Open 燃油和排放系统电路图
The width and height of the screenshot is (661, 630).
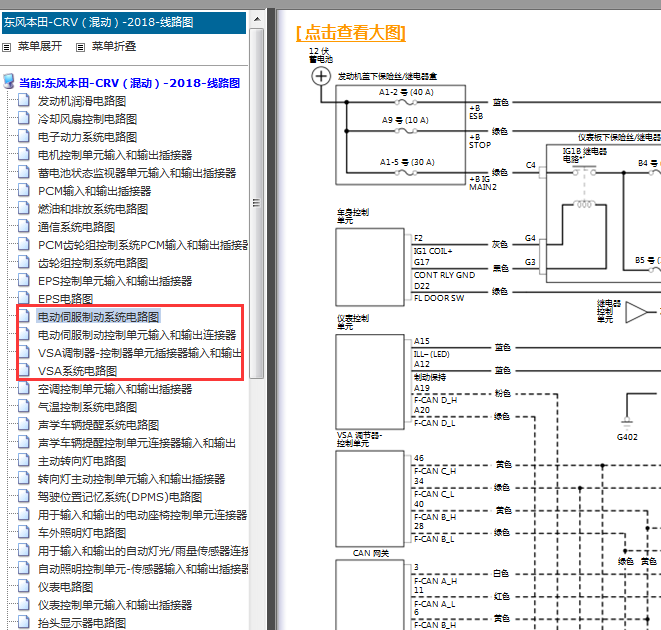(x=93, y=209)
